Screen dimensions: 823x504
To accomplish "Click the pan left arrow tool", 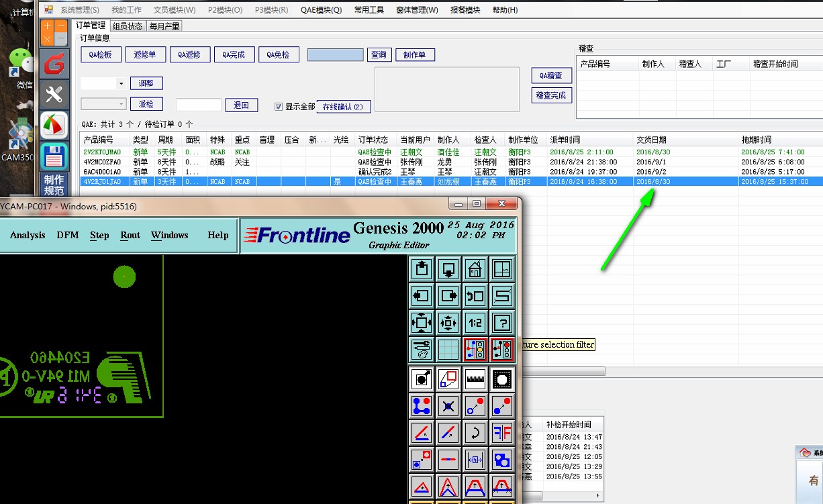I will click(422, 295).
